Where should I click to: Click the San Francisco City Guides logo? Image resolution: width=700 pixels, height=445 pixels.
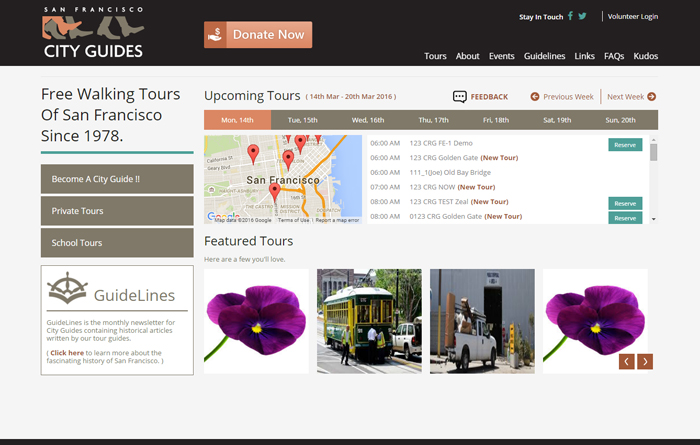click(93, 33)
